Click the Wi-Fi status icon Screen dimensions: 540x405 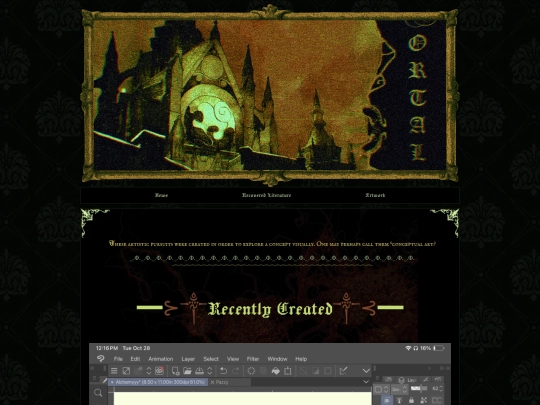408,348
